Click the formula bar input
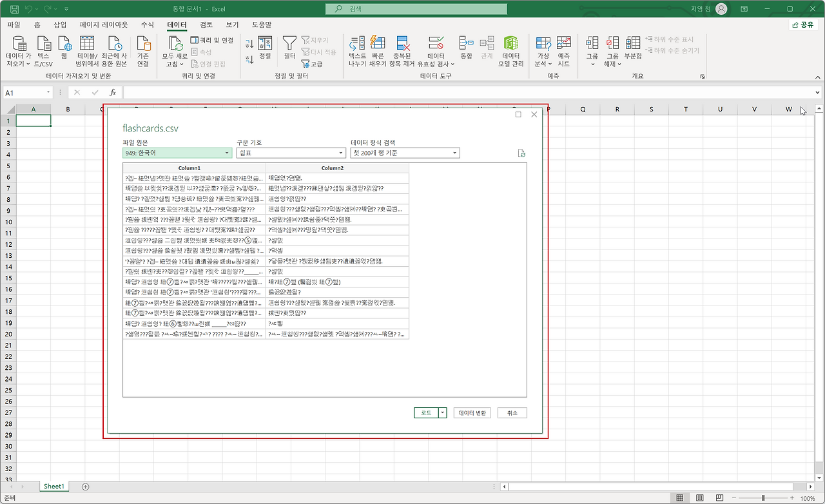The width and height of the screenshot is (825, 504). pos(469,93)
